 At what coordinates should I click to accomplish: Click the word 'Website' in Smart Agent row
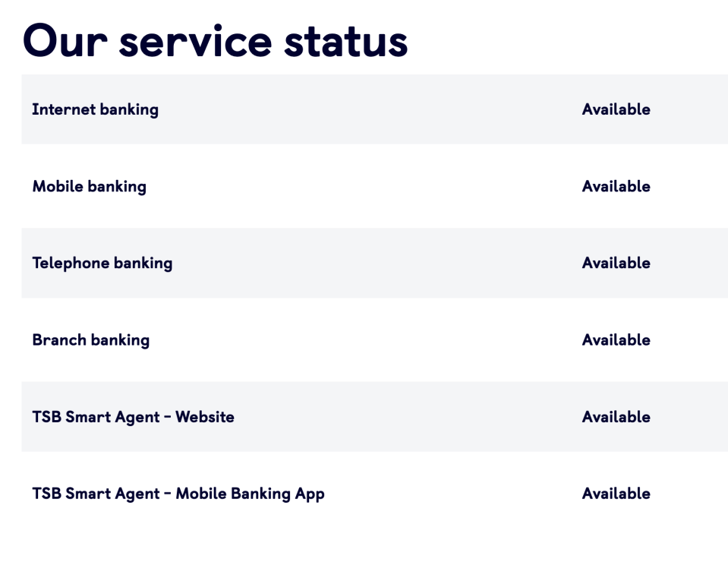(205, 417)
